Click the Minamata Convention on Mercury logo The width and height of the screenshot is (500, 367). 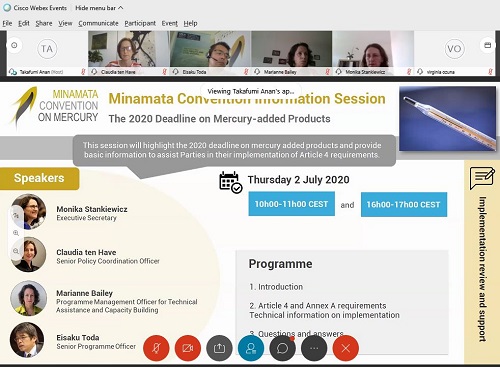pos(54,107)
